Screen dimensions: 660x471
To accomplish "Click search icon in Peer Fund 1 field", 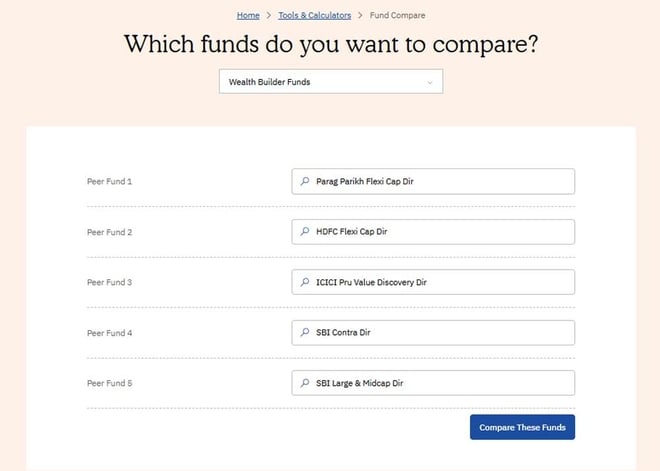I will 305,182.
